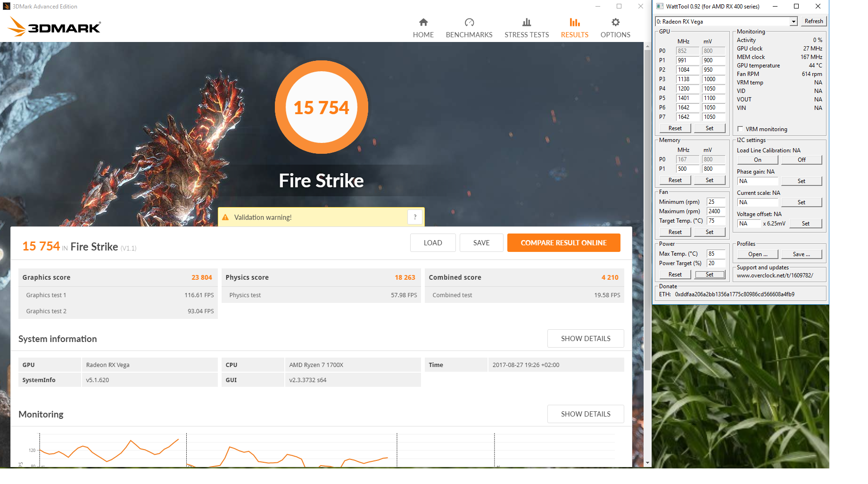
Task: Click Set in the GPU section
Action: click(710, 128)
